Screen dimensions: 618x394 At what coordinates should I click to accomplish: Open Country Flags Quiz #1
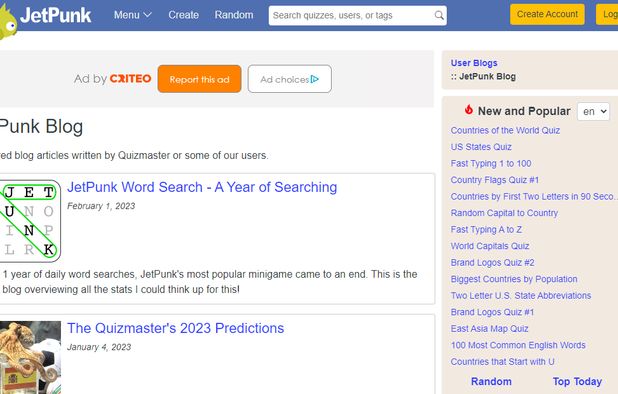tap(495, 180)
